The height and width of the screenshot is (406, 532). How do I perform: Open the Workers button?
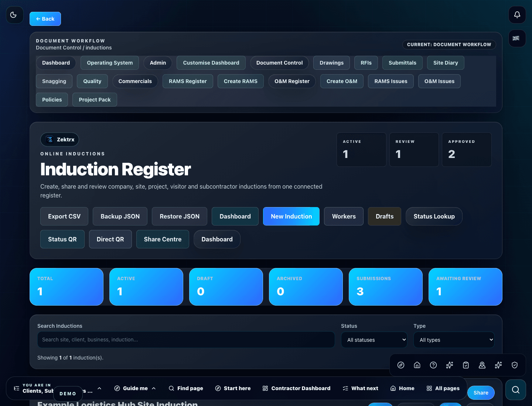pos(344,216)
